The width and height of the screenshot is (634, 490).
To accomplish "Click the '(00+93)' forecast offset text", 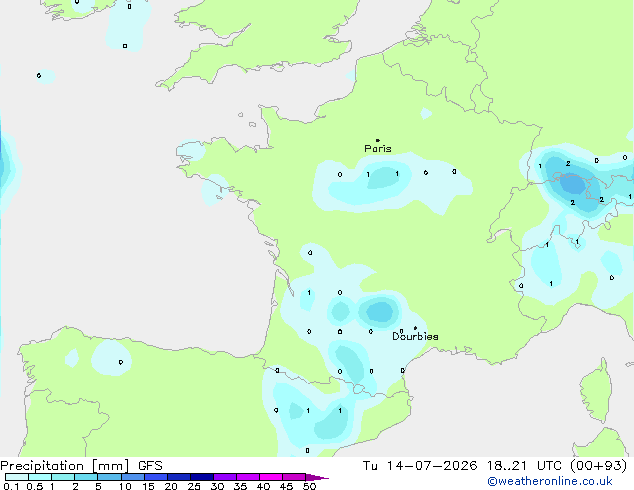I will [598, 466].
